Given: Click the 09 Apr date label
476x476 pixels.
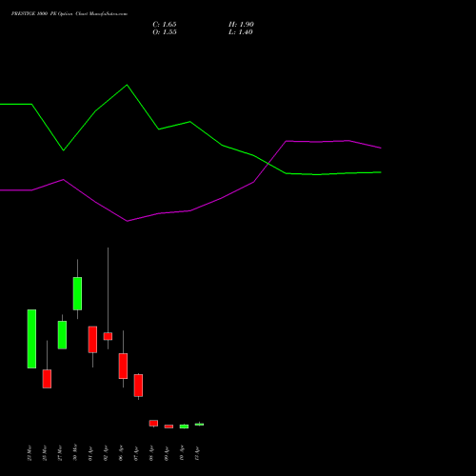Looking at the screenshot, I should tap(167, 453).
